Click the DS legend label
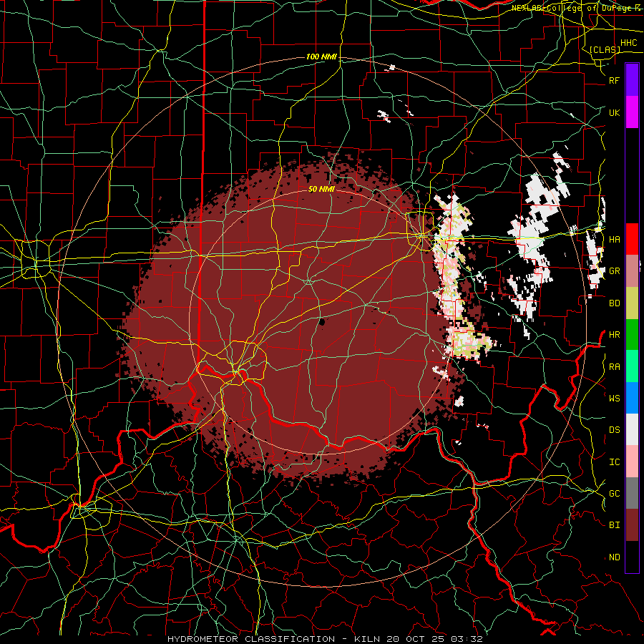644x644 pixels. (x=614, y=430)
